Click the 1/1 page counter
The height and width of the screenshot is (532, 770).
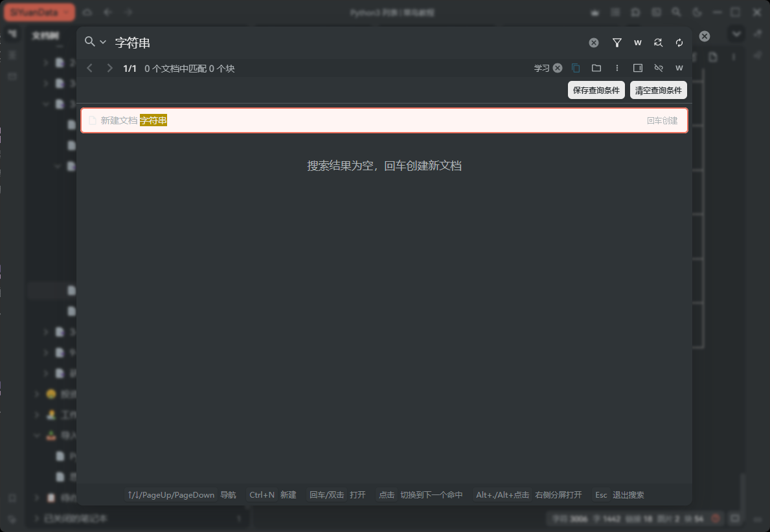pos(130,69)
